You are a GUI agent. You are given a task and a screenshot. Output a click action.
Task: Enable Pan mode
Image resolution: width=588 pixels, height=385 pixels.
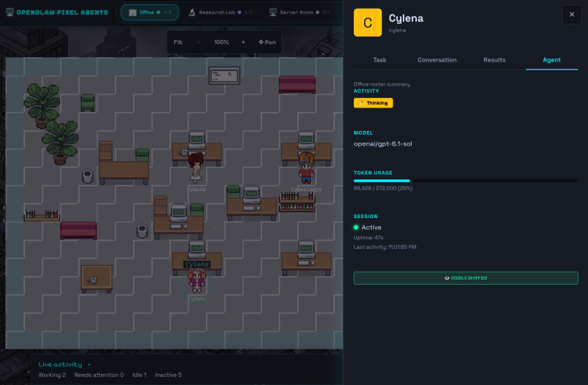(x=267, y=42)
